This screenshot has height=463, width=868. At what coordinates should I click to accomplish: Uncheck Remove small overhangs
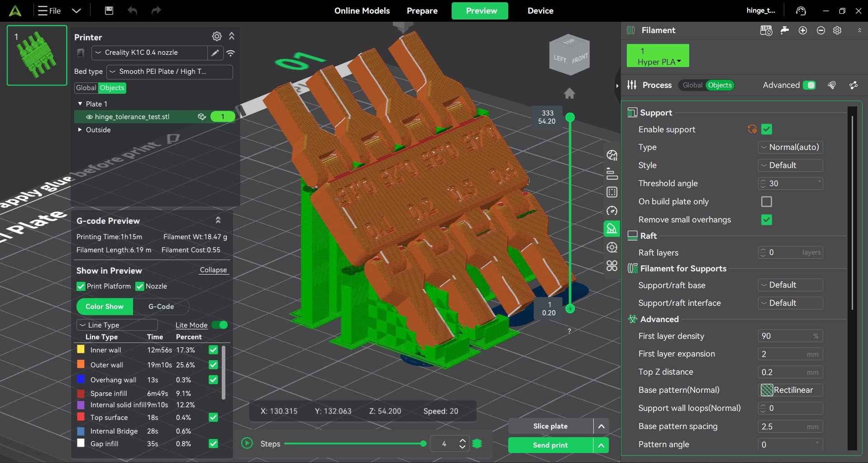click(x=766, y=220)
